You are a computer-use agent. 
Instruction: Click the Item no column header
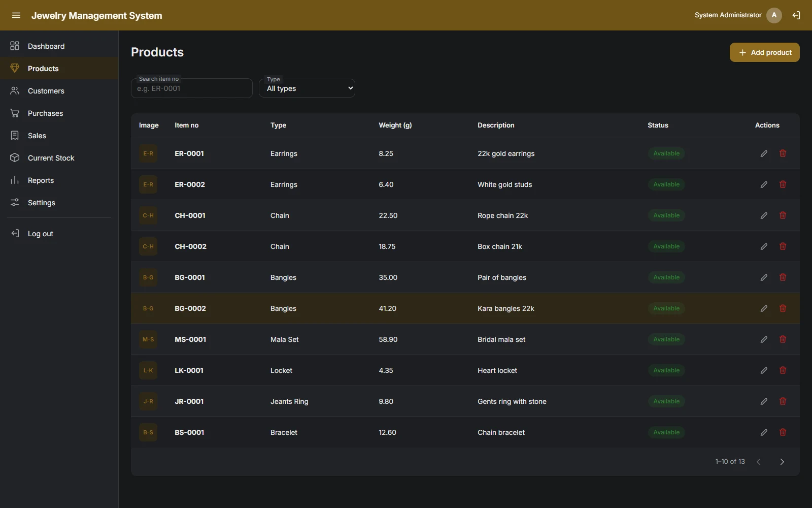click(186, 125)
